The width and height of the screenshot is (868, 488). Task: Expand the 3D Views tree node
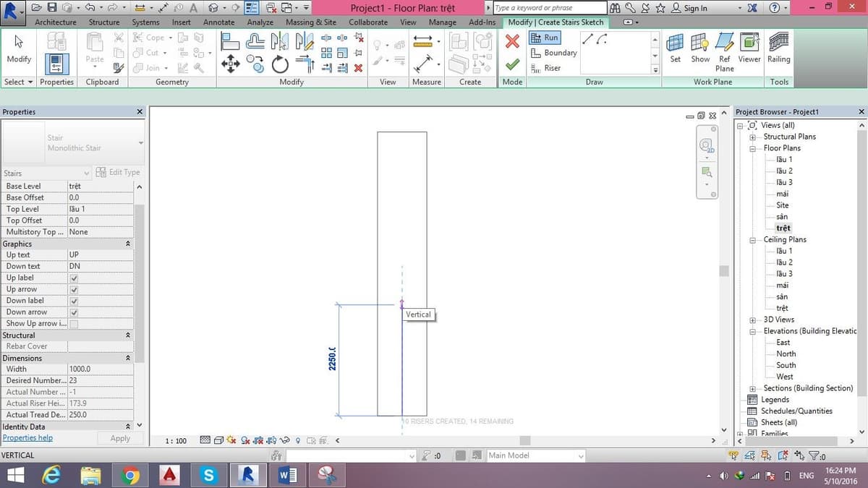752,320
